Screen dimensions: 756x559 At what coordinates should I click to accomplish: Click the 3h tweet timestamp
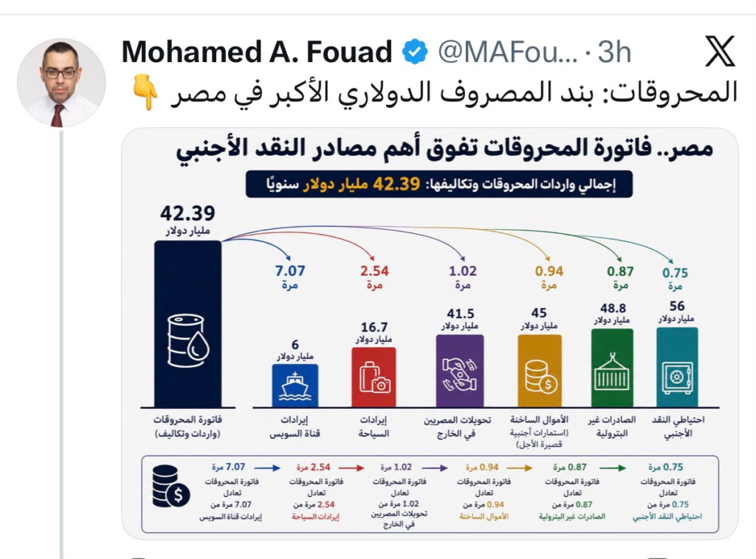pos(614,52)
